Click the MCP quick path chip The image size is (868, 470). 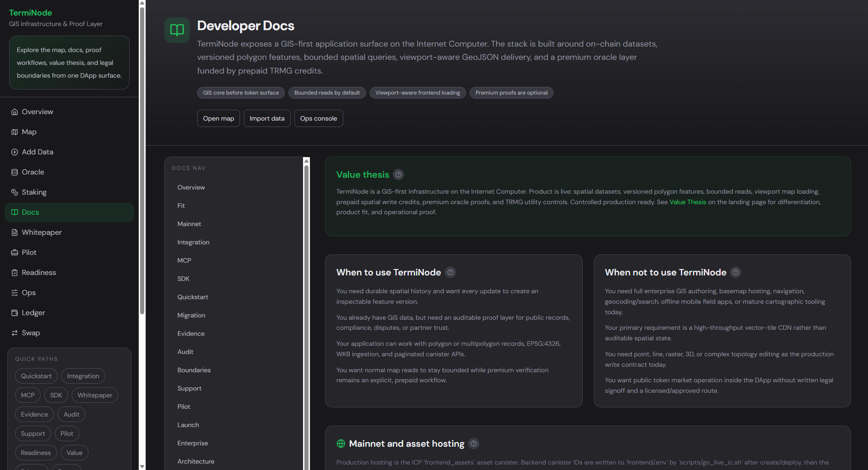click(28, 395)
